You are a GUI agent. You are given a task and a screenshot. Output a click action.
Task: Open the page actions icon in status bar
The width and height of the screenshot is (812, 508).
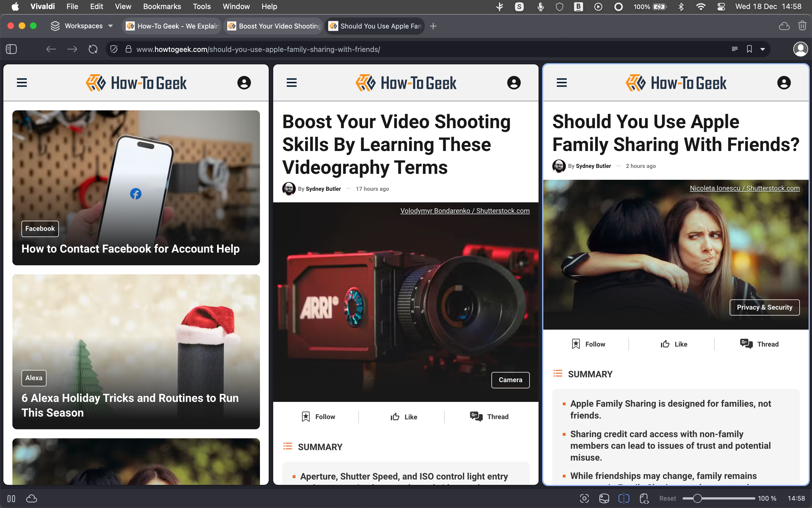pyautogui.click(x=644, y=498)
